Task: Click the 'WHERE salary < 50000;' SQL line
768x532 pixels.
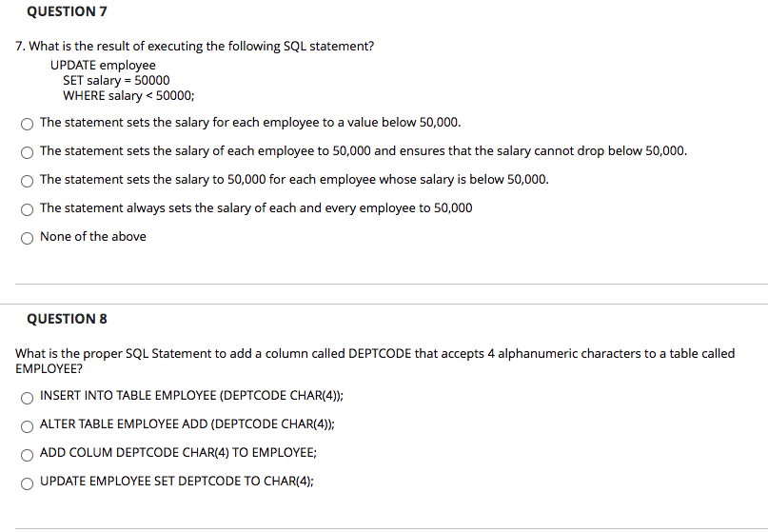Action: 128,95
